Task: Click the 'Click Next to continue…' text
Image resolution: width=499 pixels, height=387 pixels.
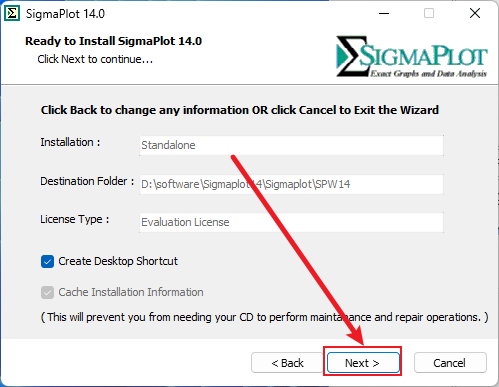Action: pos(95,59)
